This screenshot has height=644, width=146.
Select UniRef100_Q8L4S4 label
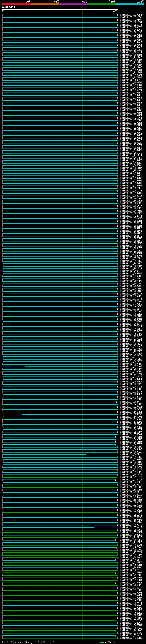131,53
